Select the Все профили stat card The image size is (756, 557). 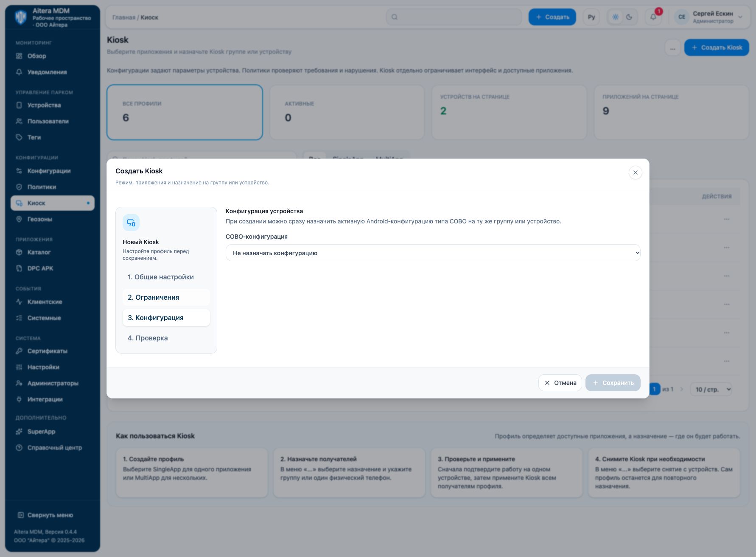tap(185, 112)
